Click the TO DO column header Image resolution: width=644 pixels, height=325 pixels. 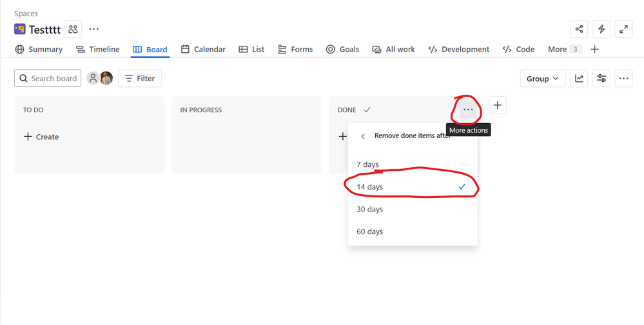click(34, 110)
